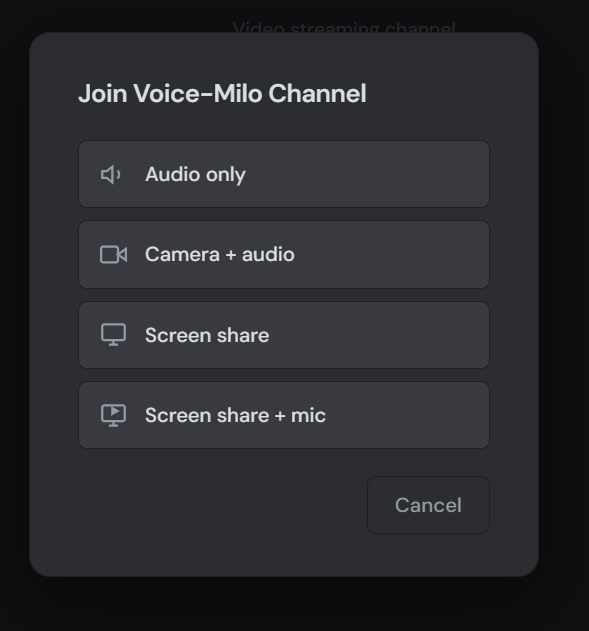Click blank right side of Audio only row

tap(382, 174)
